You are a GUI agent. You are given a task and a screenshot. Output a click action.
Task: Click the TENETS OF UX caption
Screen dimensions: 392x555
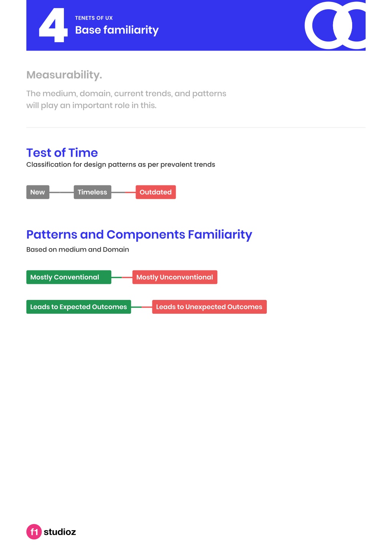coord(94,18)
